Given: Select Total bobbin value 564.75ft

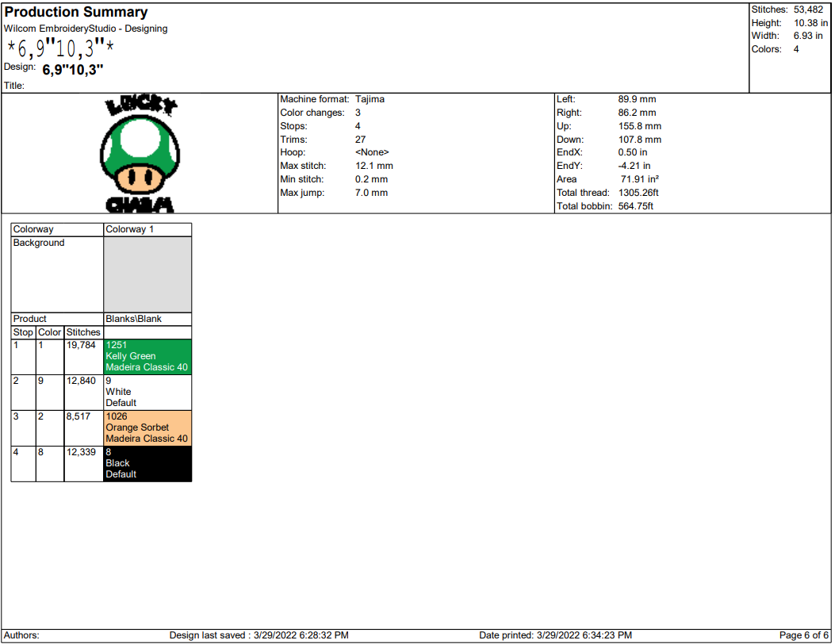Looking at the screenshot, I should (x=636, y=206).
